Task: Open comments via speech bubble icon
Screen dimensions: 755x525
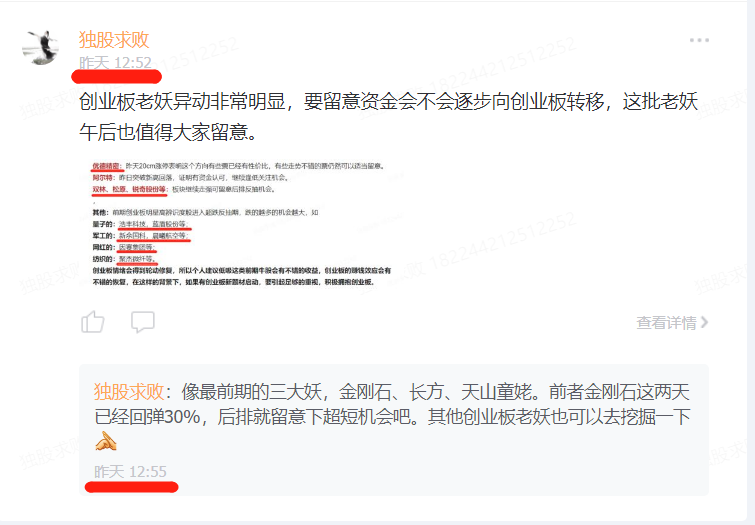Action: (143, 322)
